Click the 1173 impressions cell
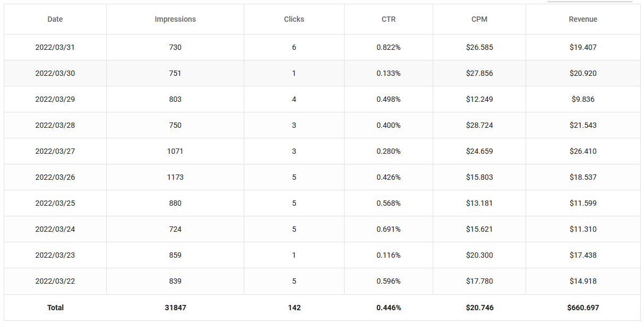Screen dimensions: 644x324 [175, 177]
